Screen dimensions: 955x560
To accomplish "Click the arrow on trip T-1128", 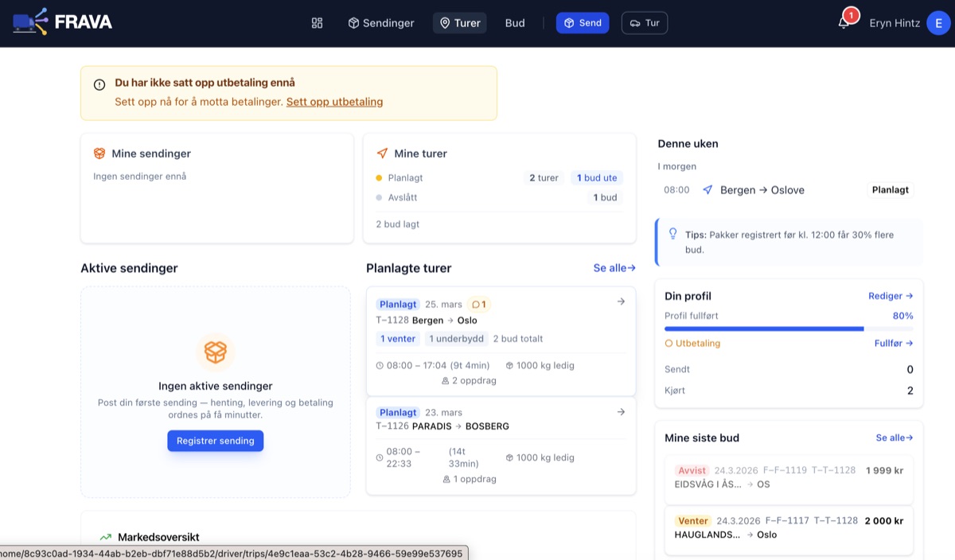I will [621, 301].
